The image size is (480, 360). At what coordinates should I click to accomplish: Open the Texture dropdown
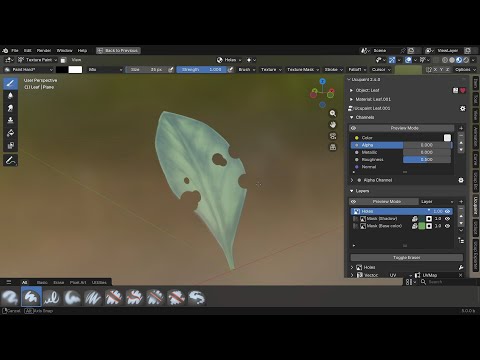(271, 70)
